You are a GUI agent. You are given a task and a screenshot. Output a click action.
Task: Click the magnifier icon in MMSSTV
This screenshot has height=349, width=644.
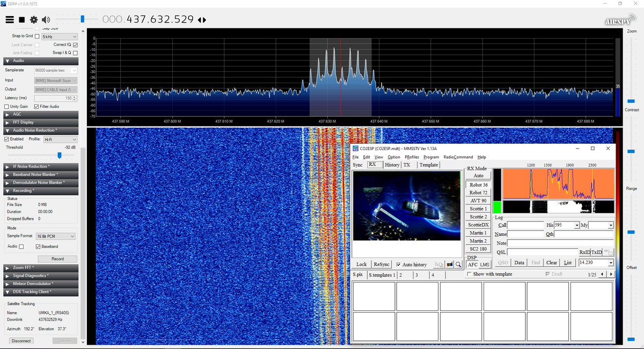pyautogui.click(x=459, y=264)
